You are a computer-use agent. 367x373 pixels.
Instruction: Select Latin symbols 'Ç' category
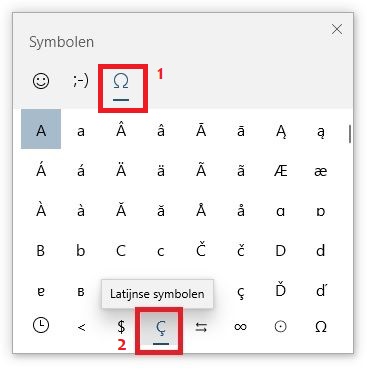tap(161, 330)
